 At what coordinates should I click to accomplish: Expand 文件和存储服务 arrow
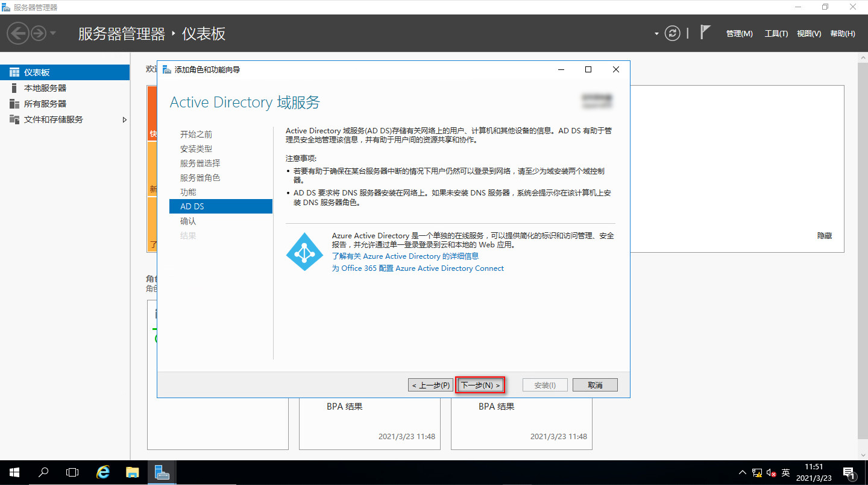pyautogui.click(x=125, y=119)
